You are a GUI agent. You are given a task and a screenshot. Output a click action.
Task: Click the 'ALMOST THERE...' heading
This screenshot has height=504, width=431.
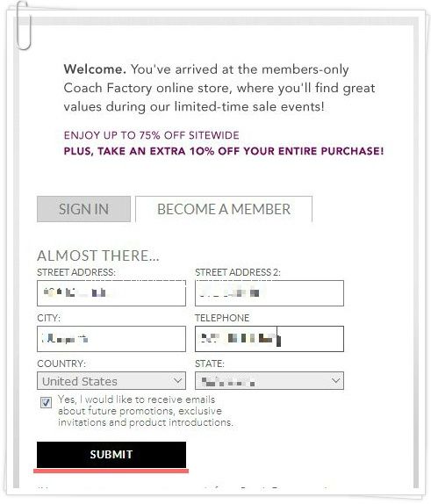(98, 256)
